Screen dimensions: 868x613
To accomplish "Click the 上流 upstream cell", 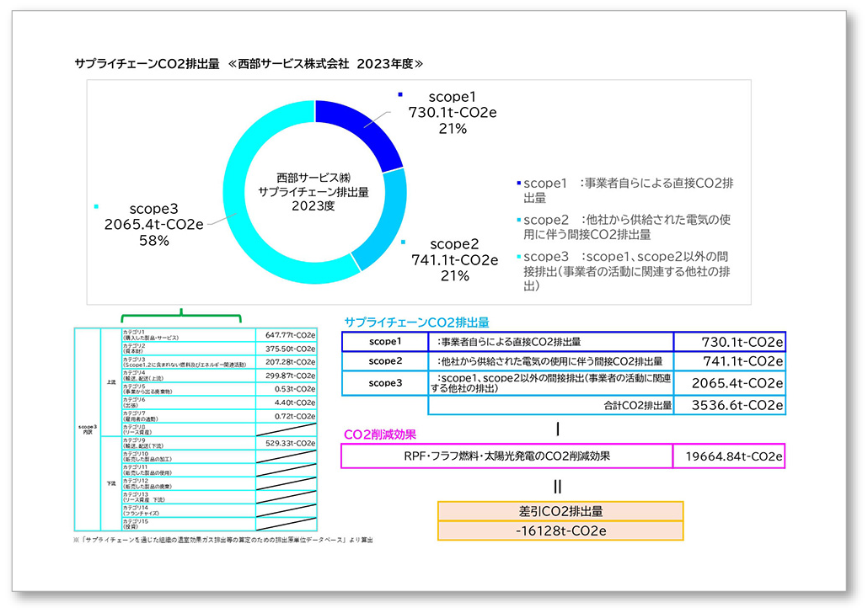I will (110, 382).
